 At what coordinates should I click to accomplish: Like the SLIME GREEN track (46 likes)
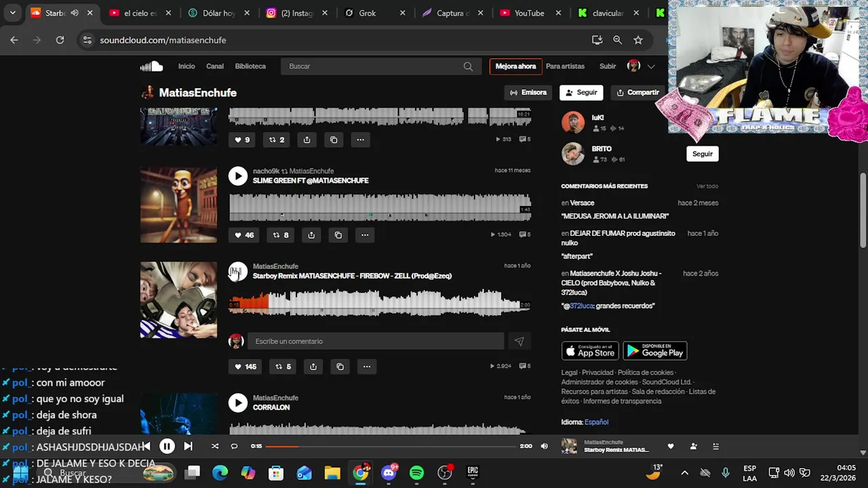coord(244,235)
